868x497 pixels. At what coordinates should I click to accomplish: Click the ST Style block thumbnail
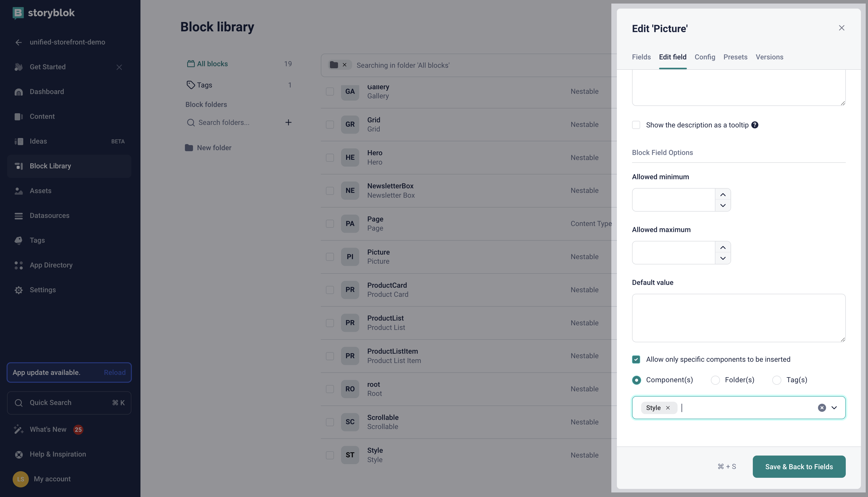(350, 455)
